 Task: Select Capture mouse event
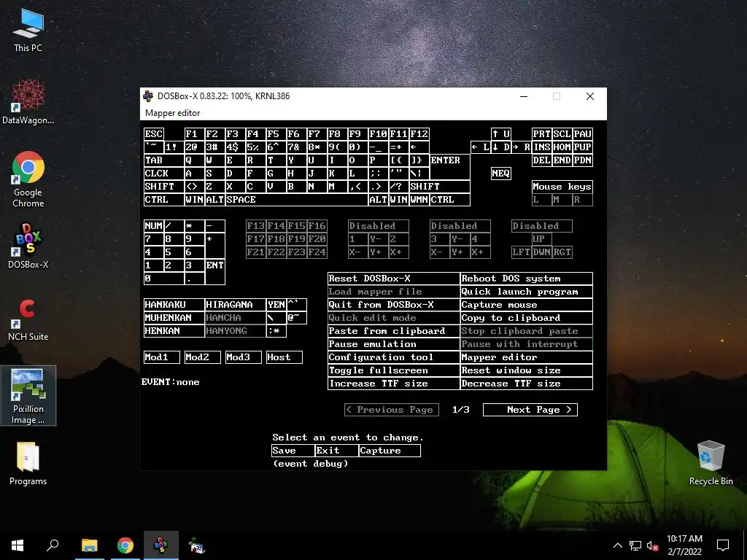(x=527, y=305)
